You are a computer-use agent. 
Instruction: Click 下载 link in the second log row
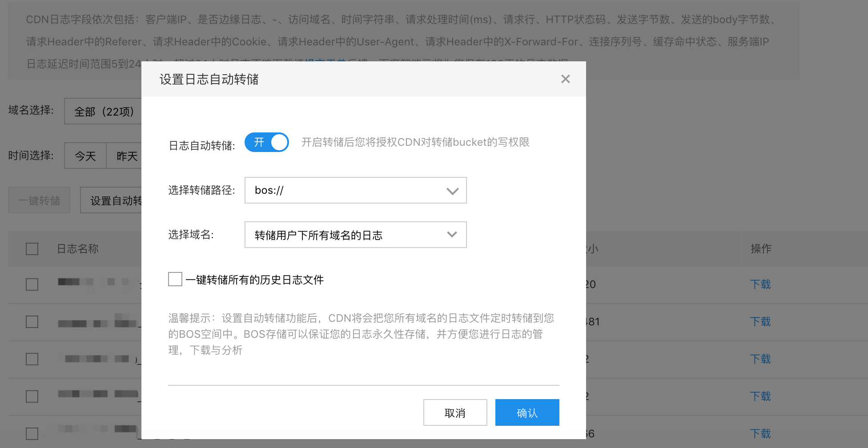coord(760,321)
